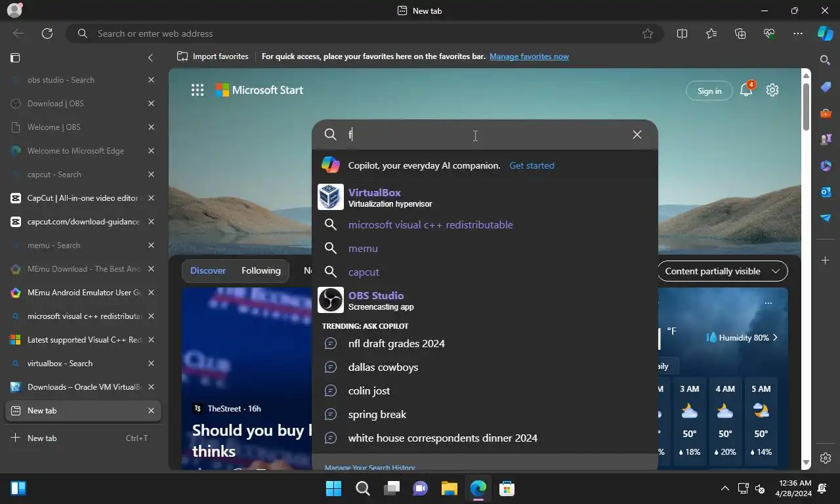The width and height of the screenshot is (840, 504).
Task: Open notifications bell with badge
Action: (747, 91)
